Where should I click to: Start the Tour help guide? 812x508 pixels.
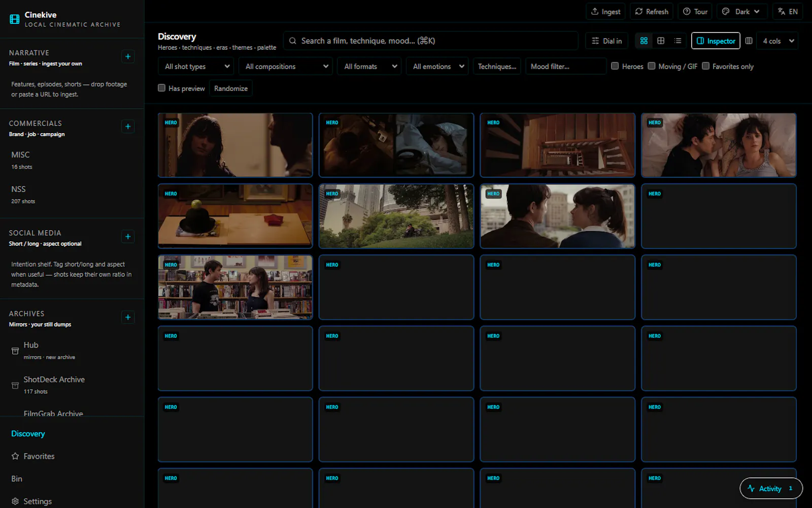point(695,12)
